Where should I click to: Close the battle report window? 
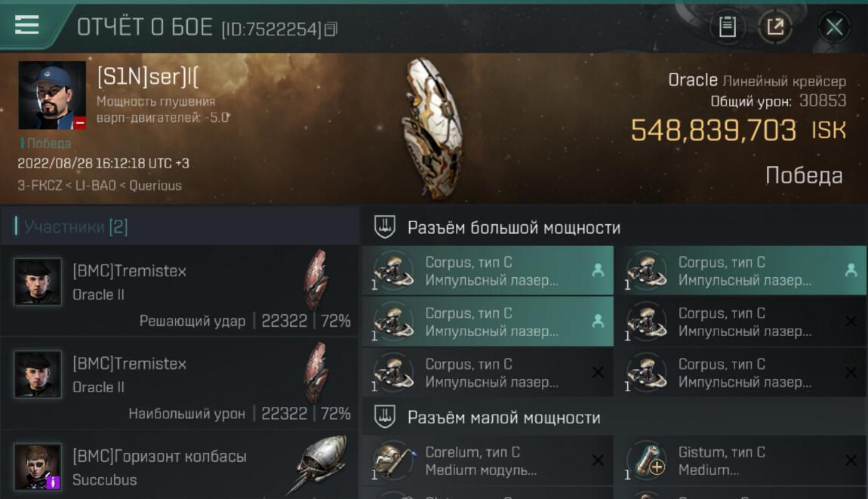(x=834, y=26)
